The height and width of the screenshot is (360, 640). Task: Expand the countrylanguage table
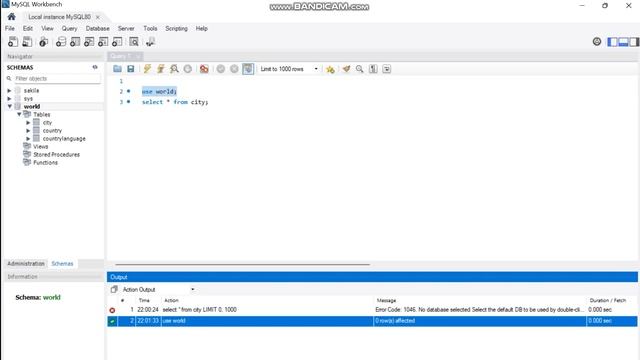pos(29,139)
